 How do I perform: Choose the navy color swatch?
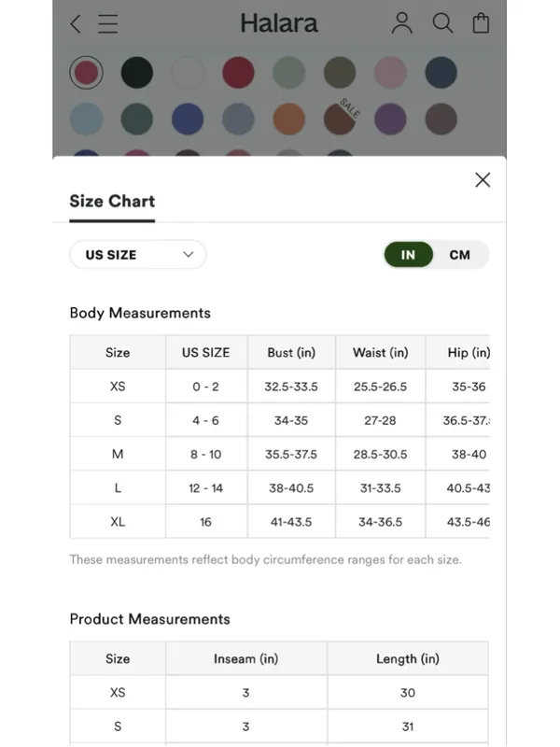(441, 73)
